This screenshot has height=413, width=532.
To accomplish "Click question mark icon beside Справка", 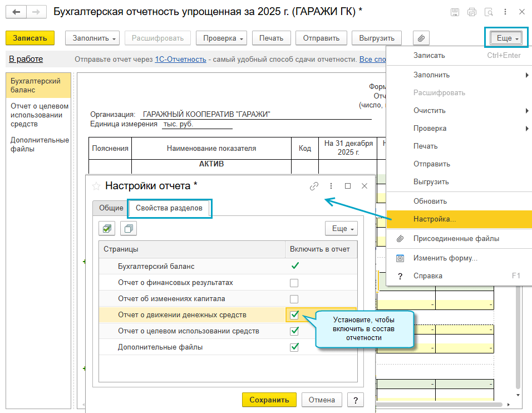I will 400,276.
